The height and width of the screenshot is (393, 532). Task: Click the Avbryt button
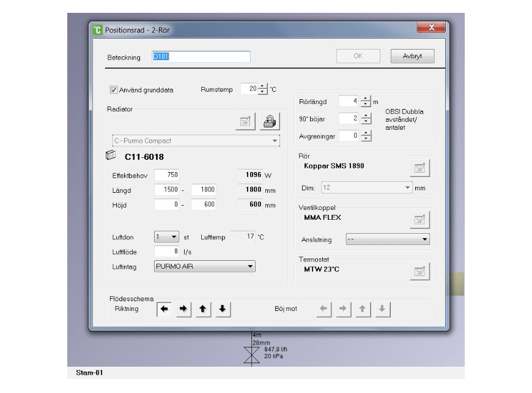click(412, 56)
